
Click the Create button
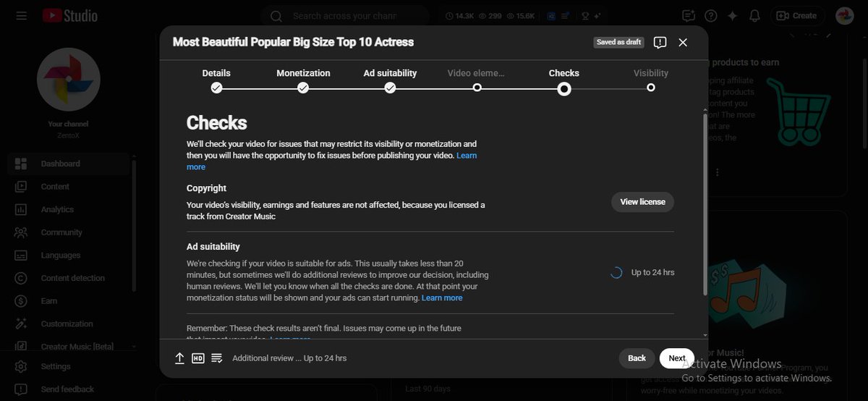point(797,16)
